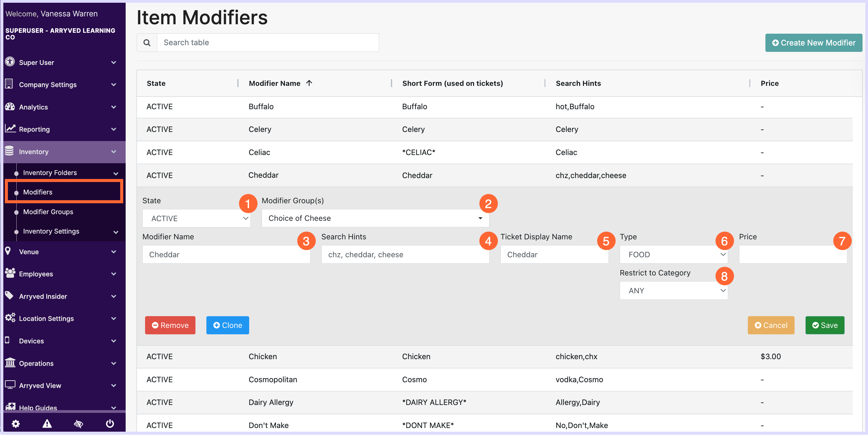
Task: Click the hidden-eye icon in the bottom bar
Action: [79, 423]
